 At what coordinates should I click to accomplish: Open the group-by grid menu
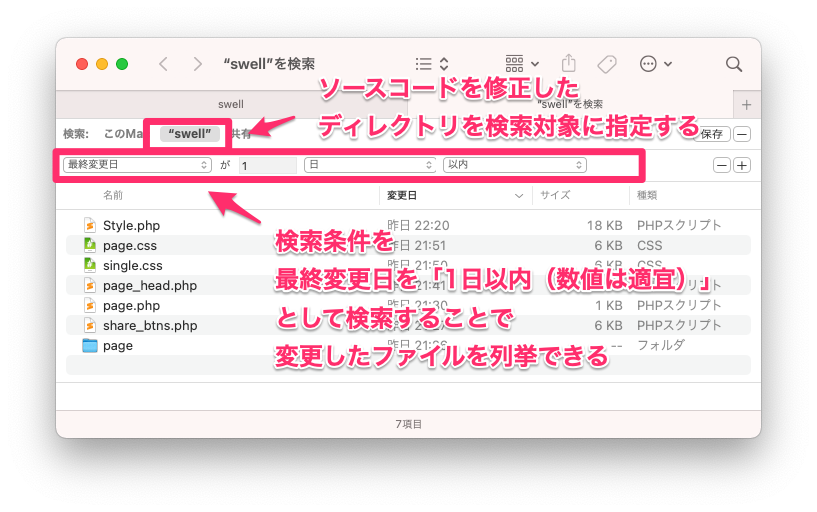(x=522, y=64)
